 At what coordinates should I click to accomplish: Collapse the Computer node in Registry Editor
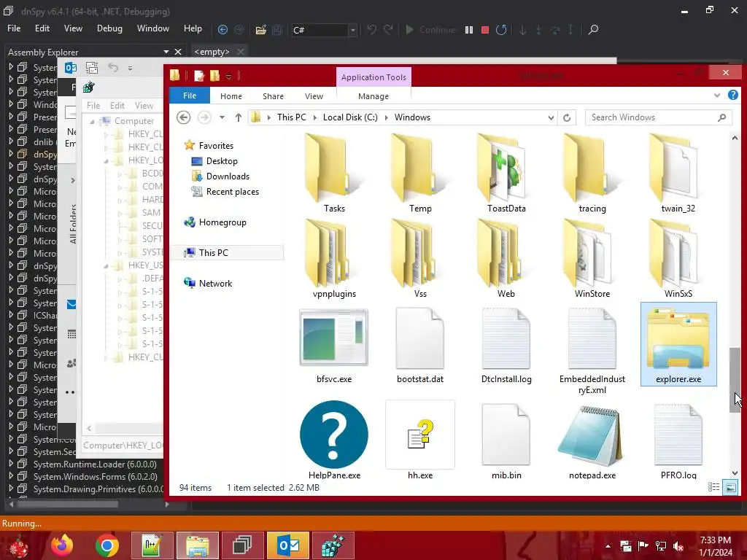pyautogui.click(x=93, y=122)
